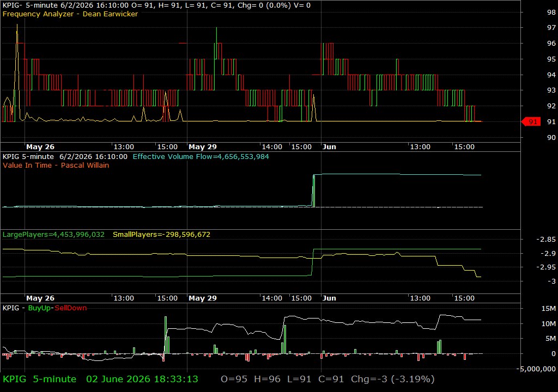Click 'May 26' on the players pane time axis

click(x=40, y=298)
